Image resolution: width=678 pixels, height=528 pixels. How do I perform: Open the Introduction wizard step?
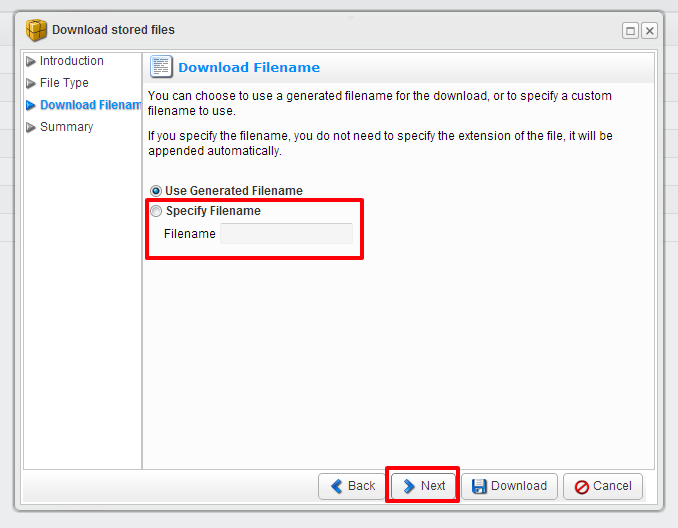71,61
